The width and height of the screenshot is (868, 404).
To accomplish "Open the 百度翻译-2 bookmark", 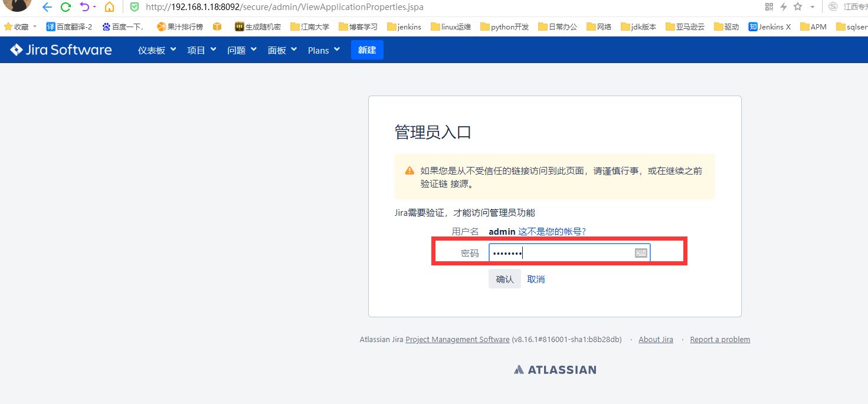I will pyautogui.click(x=69, y=27).
